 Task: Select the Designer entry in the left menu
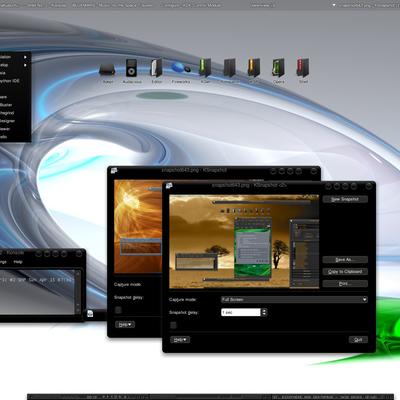(x=7, y=121)
